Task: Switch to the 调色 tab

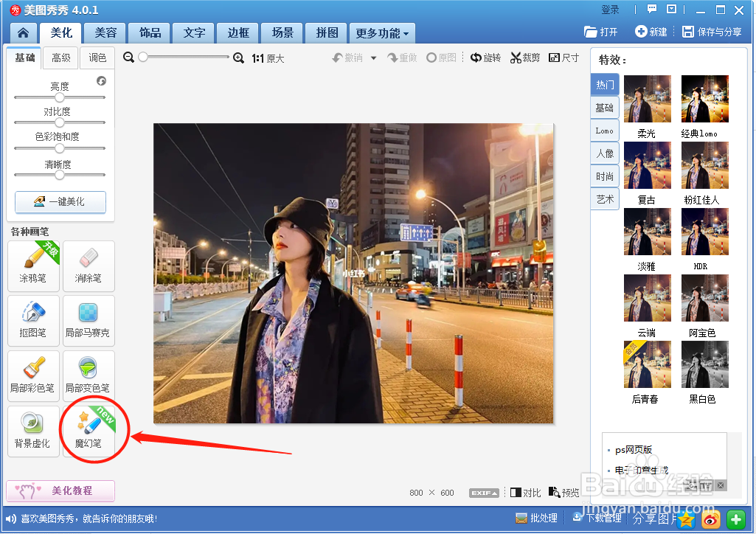Action: pos(97,58)
